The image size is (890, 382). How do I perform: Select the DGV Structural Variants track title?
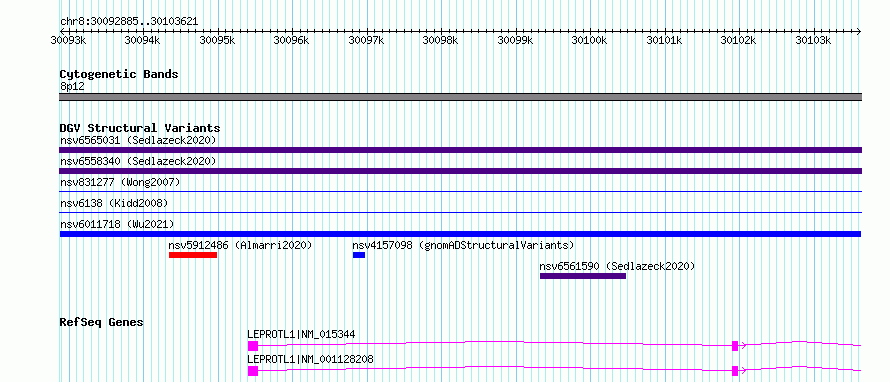coord(140,128)
